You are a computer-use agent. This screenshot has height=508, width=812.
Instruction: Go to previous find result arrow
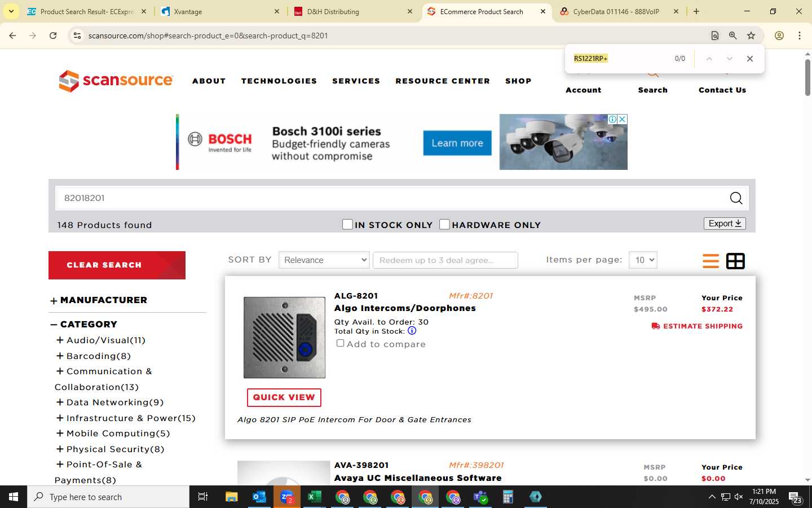click(709, 59)
